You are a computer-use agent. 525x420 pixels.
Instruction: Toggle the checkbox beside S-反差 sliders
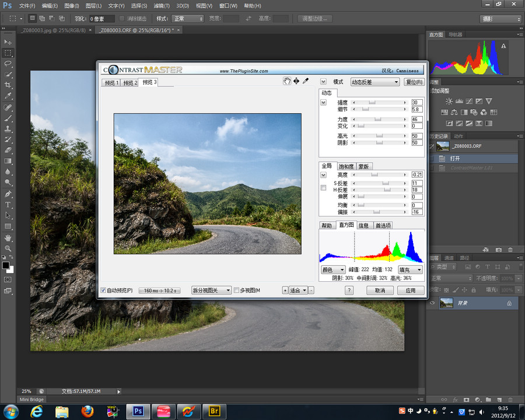click(x=323, y=187)
